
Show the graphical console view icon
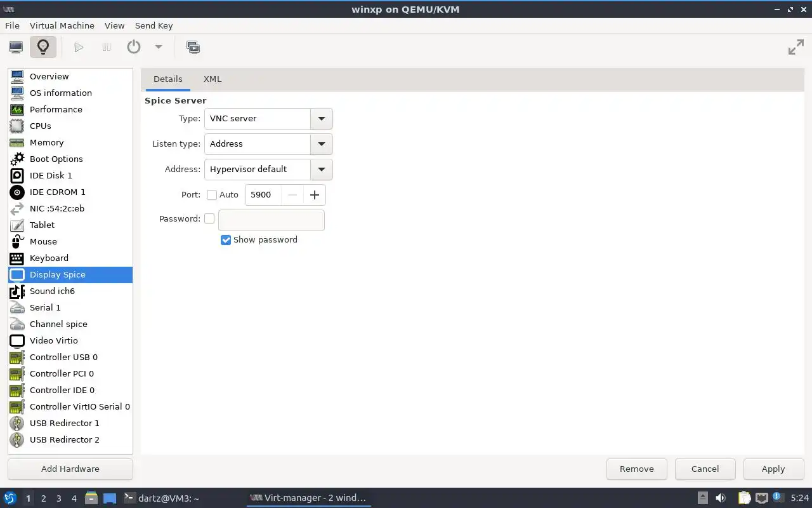(16, 47)
